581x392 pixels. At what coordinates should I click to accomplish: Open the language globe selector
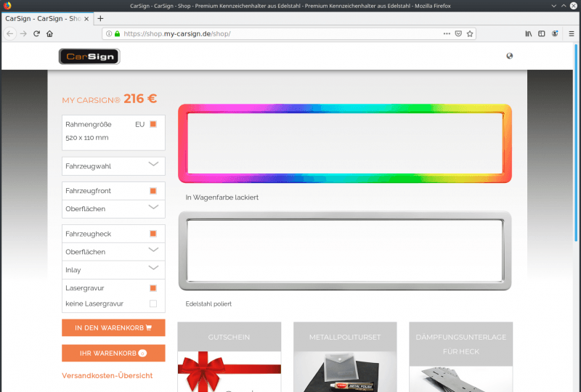510,56
